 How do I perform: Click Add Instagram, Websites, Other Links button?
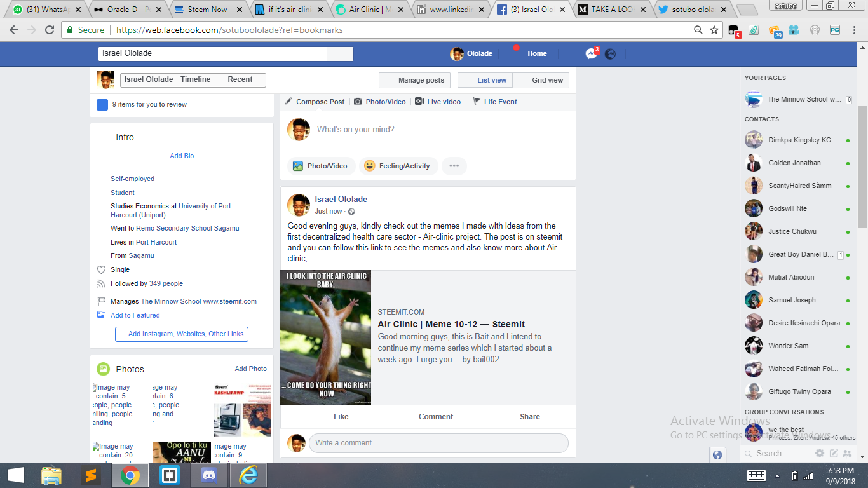pyautogui.click(x=182, y=334)
